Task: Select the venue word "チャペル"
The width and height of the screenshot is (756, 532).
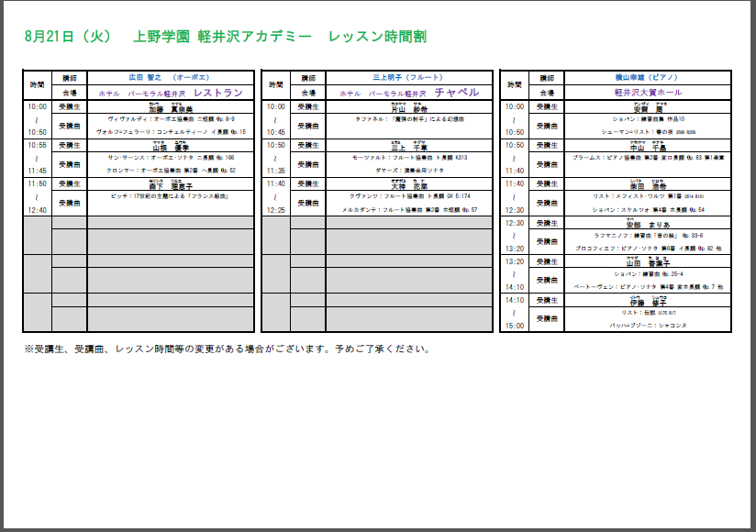Action: coord(457,93)
